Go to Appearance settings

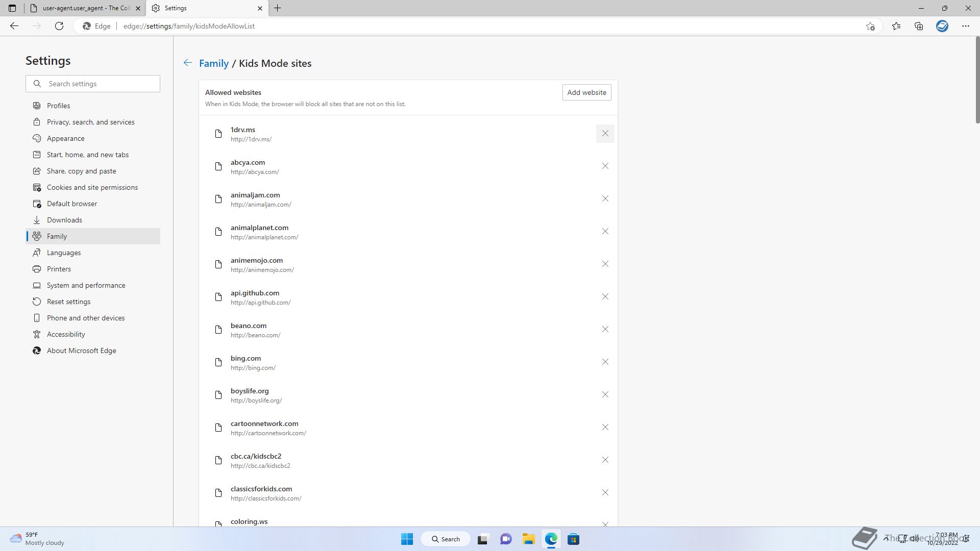click(93, 138)
